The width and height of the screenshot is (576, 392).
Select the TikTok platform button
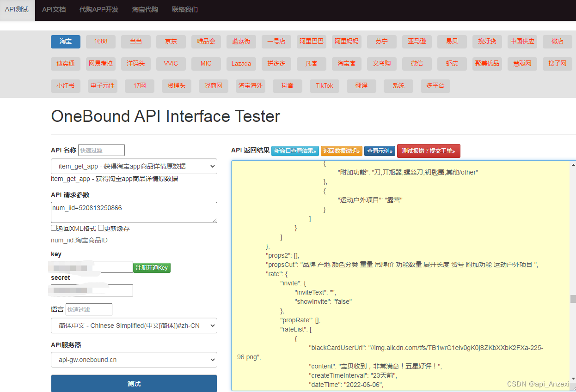(325, 86)
